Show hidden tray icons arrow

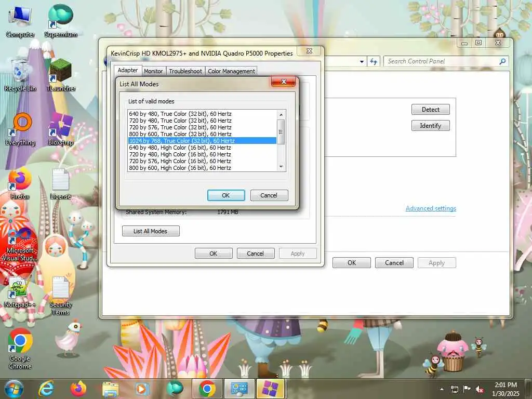pos(442,389)
